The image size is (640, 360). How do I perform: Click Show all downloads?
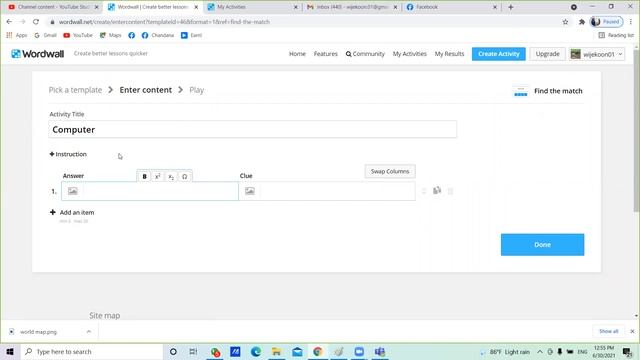coord(609,331)
